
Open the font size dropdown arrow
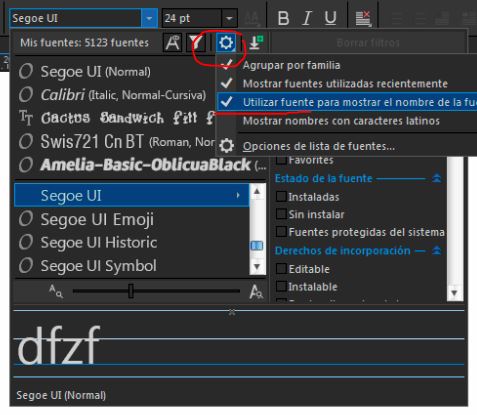[x=229, y=18]
